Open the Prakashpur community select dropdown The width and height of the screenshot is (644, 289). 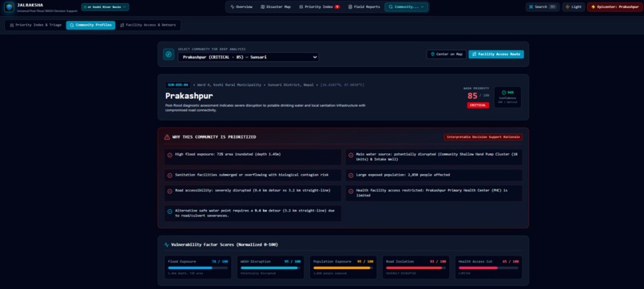(x=248, y=57)
